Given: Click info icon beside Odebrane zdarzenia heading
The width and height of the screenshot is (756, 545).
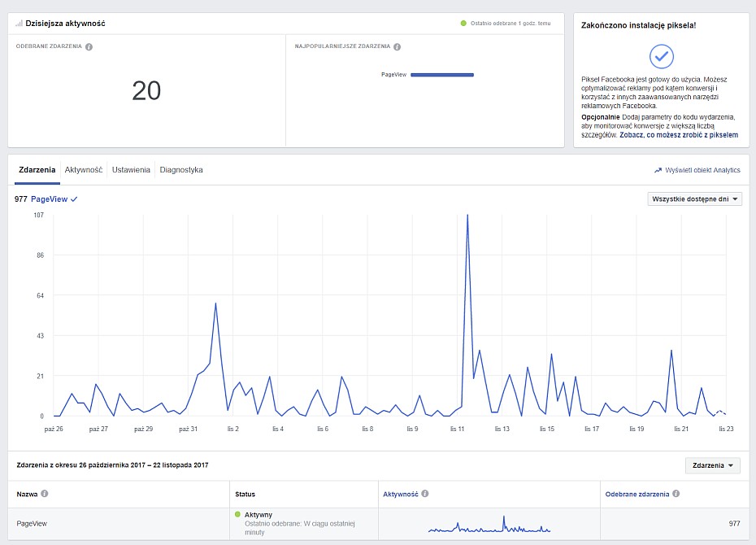Looking at the screenshot, I should (89, 47).
